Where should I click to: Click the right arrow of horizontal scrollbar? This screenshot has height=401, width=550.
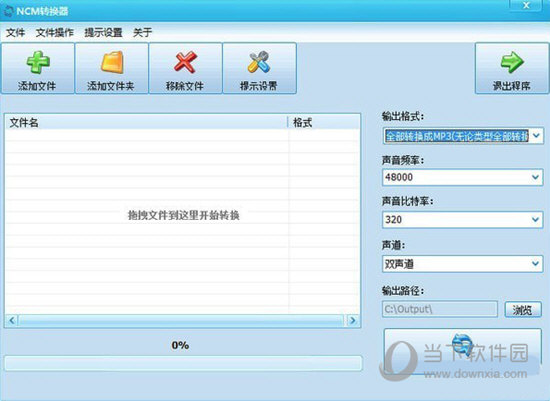pyautogui.click(x=353, y=320)
